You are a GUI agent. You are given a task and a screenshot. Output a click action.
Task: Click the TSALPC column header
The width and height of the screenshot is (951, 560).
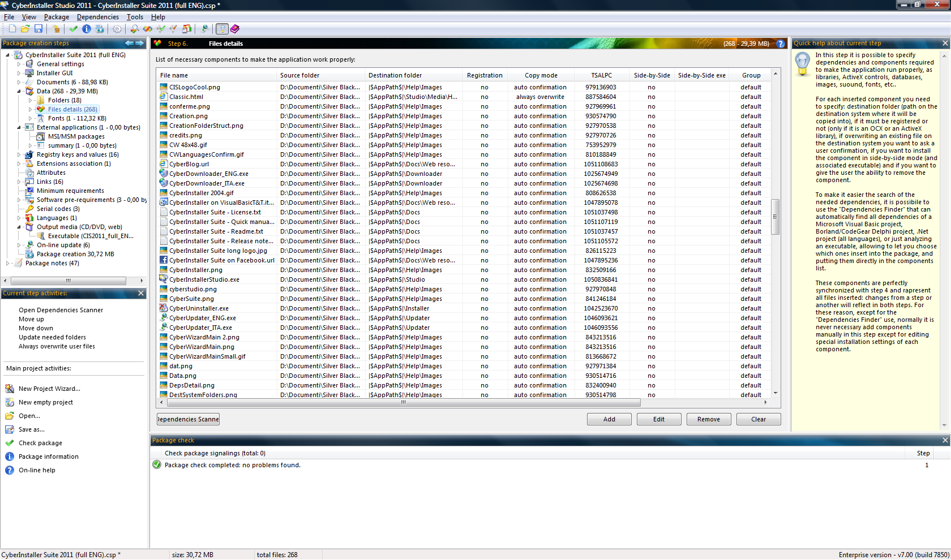[601, 75]
